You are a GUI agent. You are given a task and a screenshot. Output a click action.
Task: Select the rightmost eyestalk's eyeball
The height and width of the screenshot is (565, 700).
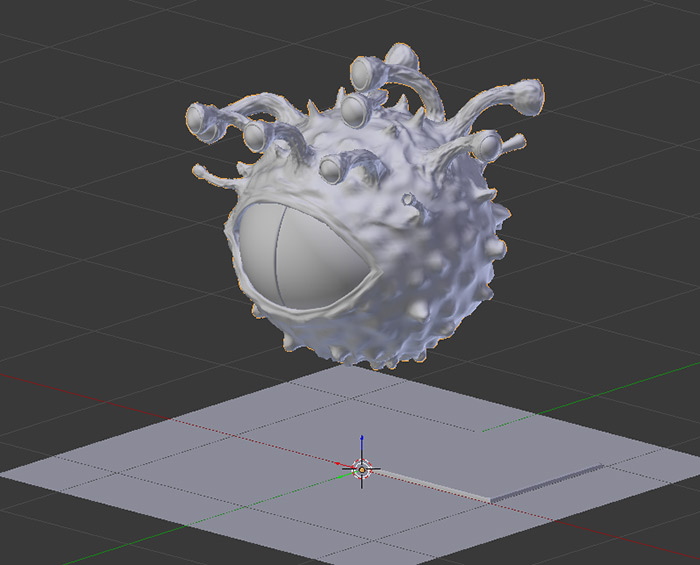488,147
